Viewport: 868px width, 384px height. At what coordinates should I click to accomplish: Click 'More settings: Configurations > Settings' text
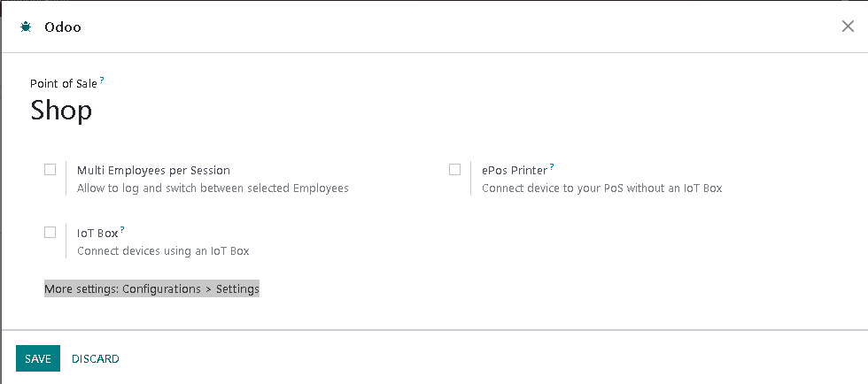[151, 288]
